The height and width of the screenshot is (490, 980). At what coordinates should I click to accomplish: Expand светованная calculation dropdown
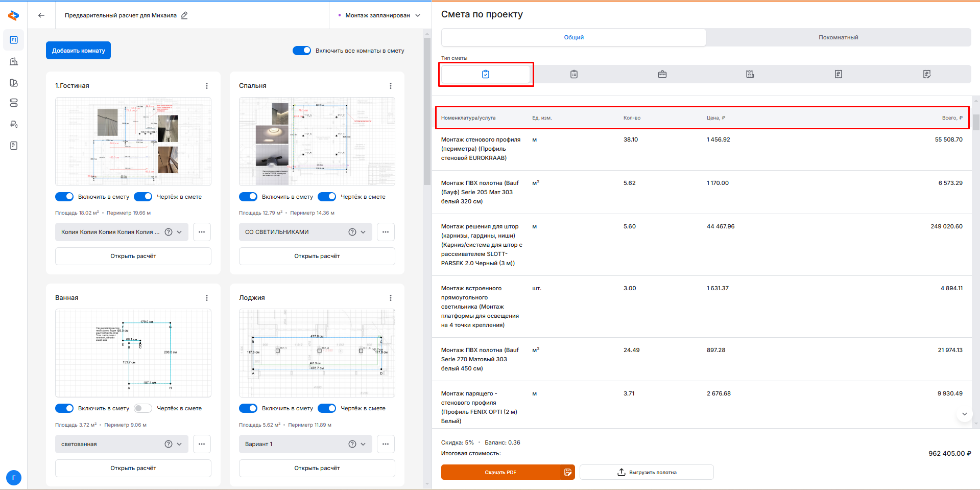(x=179, y=444)
